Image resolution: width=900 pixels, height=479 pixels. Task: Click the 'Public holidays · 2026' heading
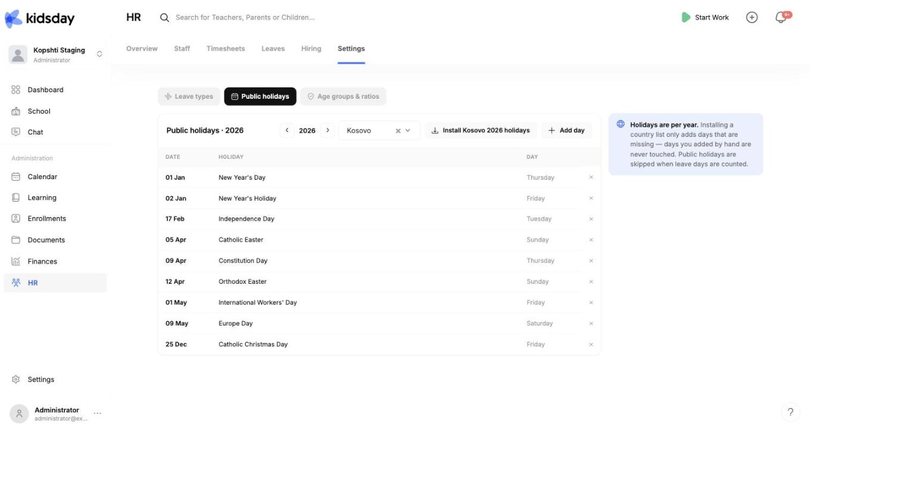[x=205, y=130]
